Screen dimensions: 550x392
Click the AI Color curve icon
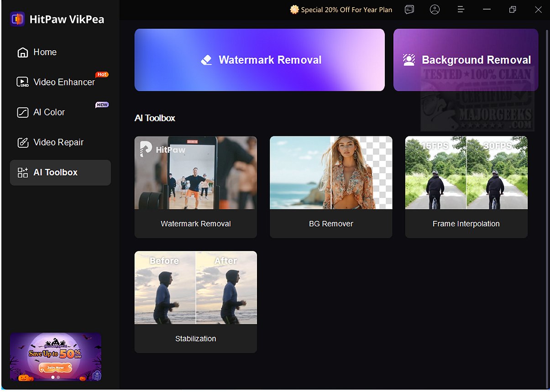(x=22, y=112)
